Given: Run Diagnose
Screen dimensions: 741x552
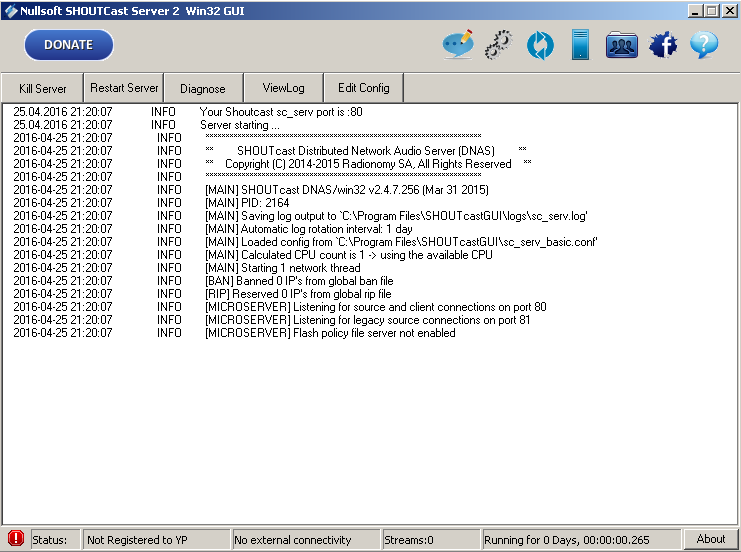Looking at the screenshot, I should 203,88.
